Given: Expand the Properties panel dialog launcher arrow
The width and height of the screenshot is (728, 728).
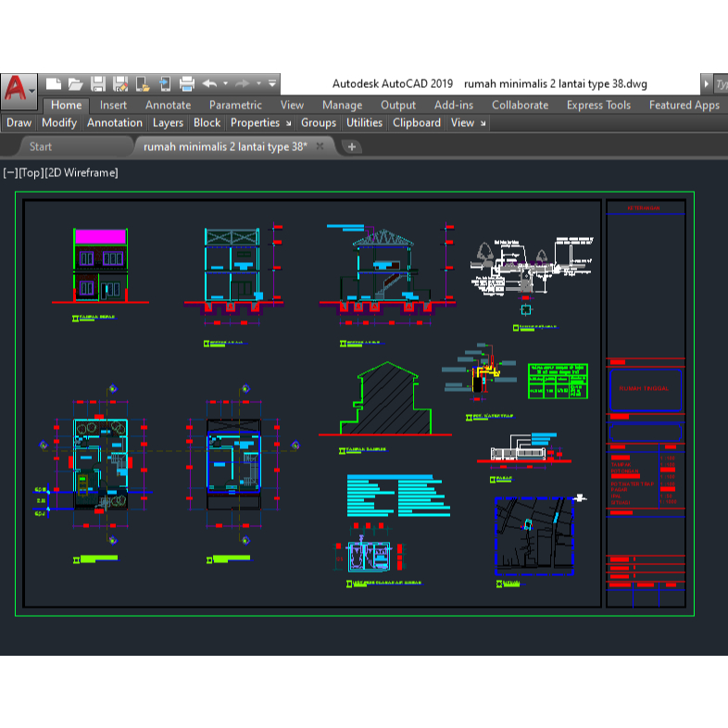Looking at the screenshot, I should tap(288, 123).
